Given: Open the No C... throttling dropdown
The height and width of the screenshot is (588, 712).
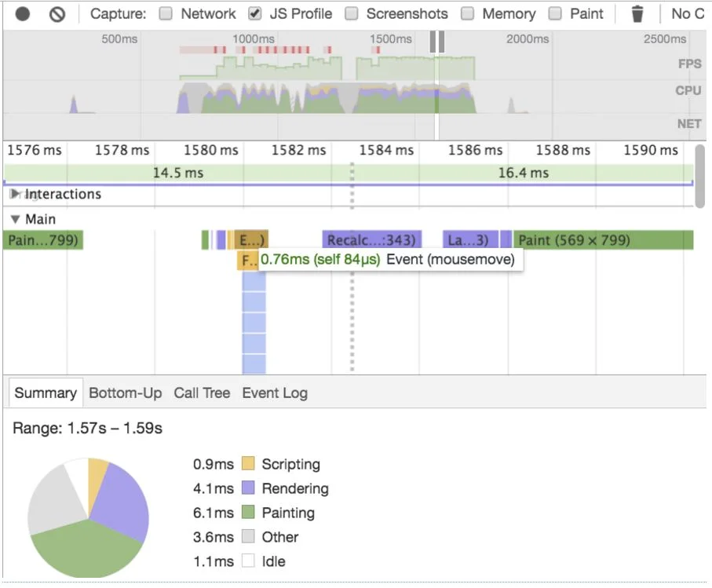Looking at the screenshot, I should [x=688, y=13].
